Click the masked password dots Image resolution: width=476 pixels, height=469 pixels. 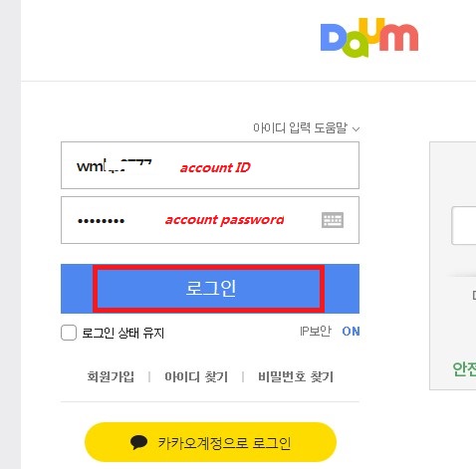click(101, 221)
